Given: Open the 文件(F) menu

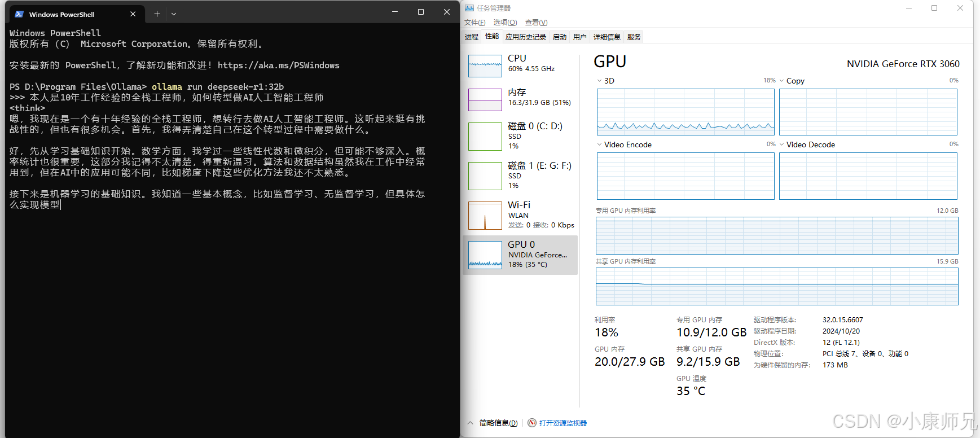Looking at the screenshot, I should click(x=474, y=23).
